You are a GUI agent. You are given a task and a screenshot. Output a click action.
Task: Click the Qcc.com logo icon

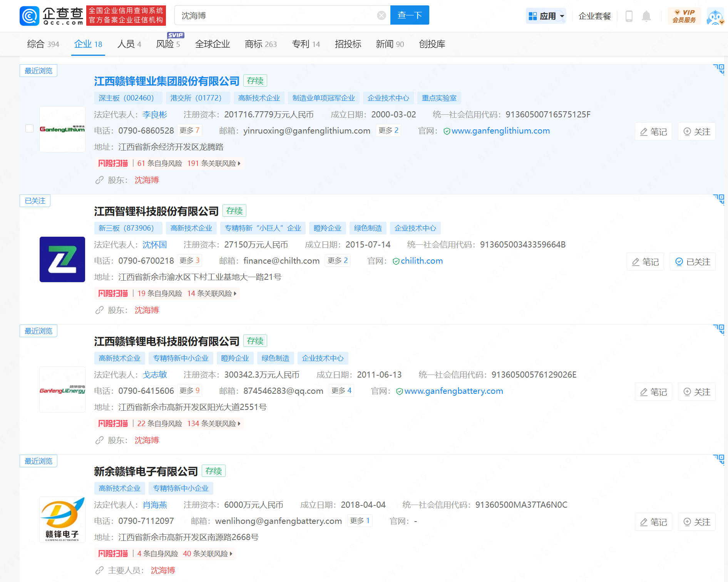[29, 16]
